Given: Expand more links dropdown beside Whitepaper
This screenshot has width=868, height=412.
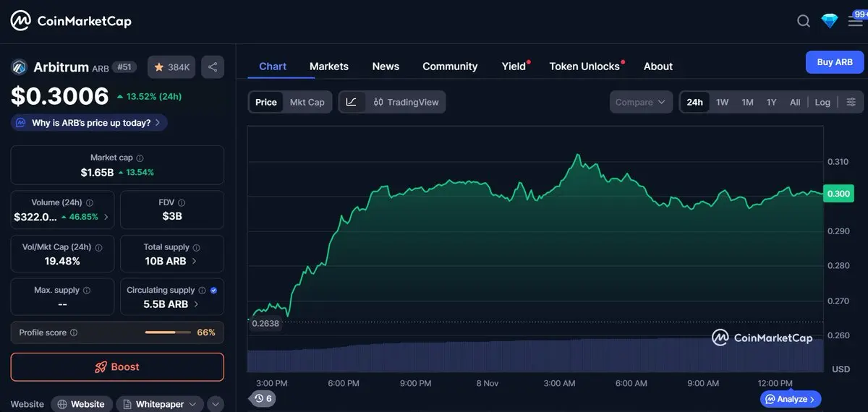Looking at the screenshot, I should pos(216,404).
